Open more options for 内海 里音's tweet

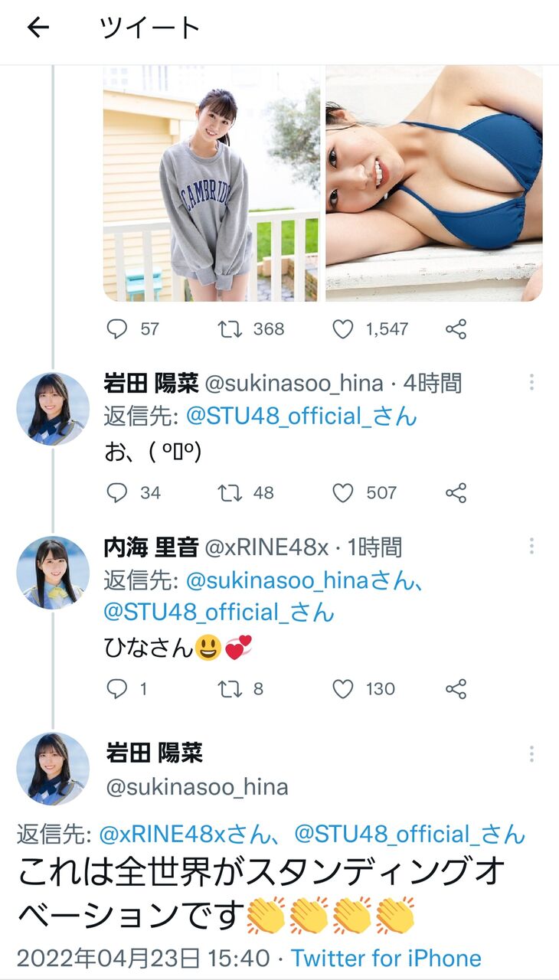531,547
